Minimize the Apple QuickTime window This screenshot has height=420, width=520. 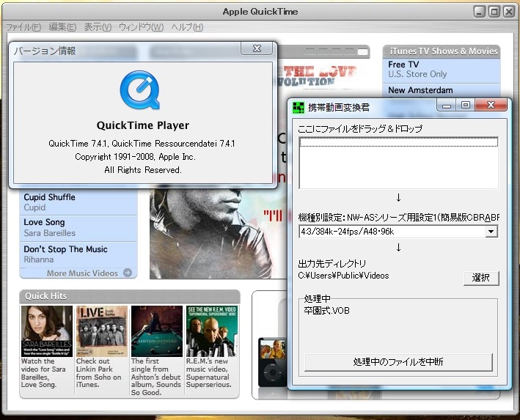(479, 12)
